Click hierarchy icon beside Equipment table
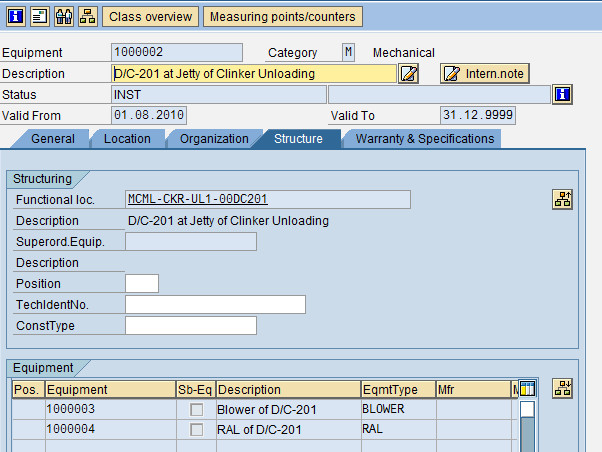The image size is (602, 452). 562,388
